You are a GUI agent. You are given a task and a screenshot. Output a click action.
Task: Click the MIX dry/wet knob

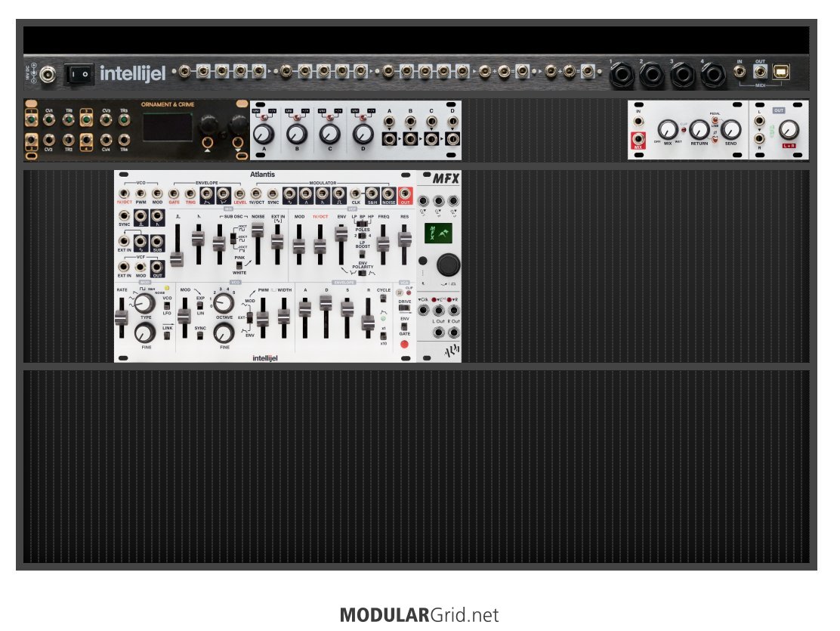[x=668, y=130]
